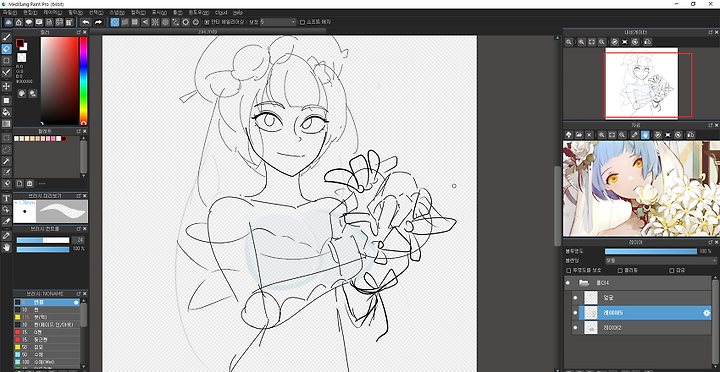This screenshot has height=372, width=720.
Task: Select the Brush tool in left toolbar
Action: pyautogui.click(x=6, y=37)
